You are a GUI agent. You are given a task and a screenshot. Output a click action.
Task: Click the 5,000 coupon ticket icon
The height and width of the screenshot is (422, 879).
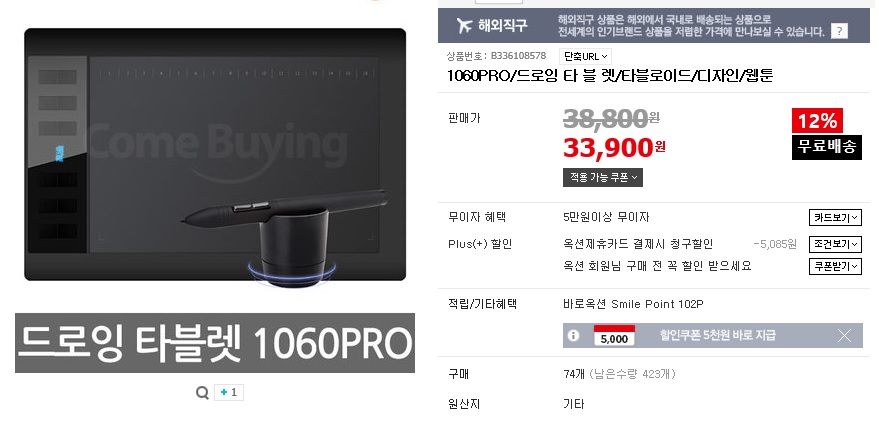click(614, 335)
